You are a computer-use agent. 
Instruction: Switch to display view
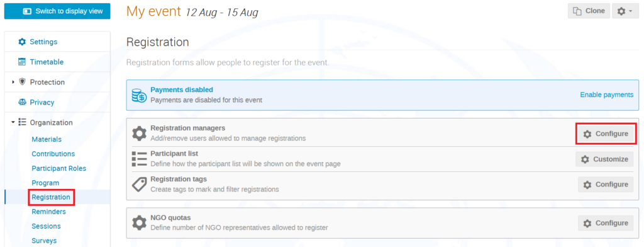(57, 11)
